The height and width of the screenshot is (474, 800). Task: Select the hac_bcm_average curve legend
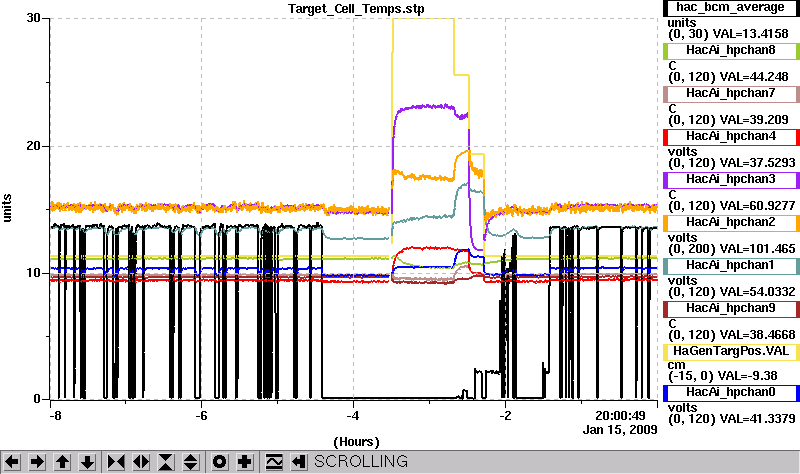tap(731, 8)
